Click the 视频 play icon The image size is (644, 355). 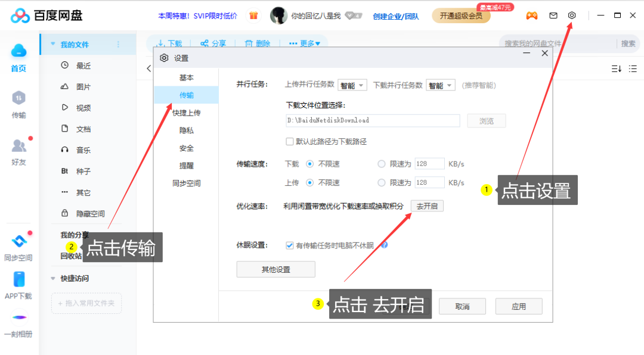click(64, 107)
